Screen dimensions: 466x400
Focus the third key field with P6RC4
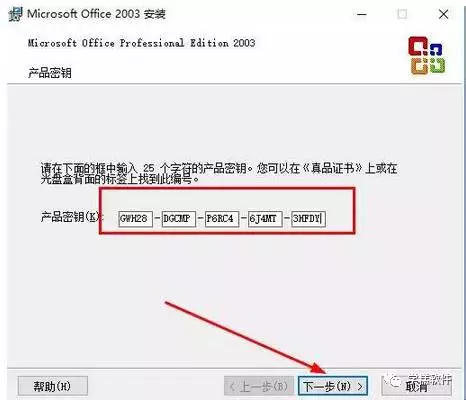click(222, 219)
